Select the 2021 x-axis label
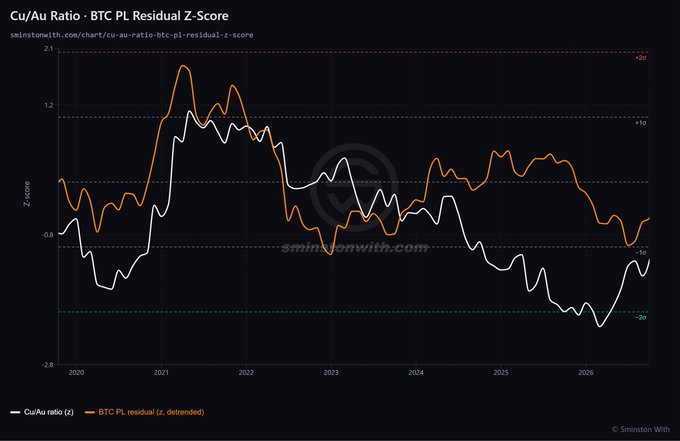 [161, 372]
